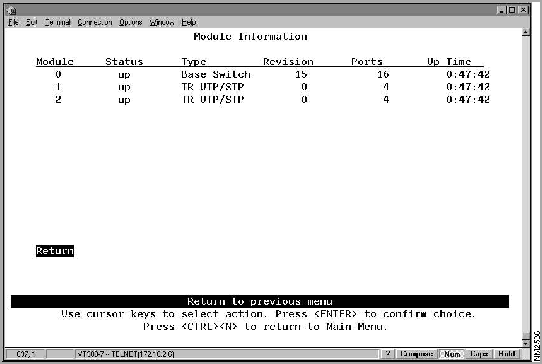Click the Up Time column header
The width and height of the screenshot is (542, 364).
coord(449,62)
